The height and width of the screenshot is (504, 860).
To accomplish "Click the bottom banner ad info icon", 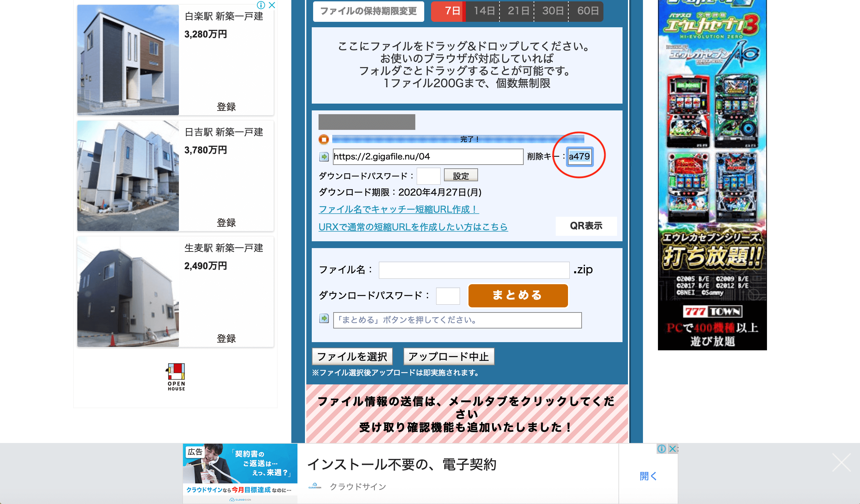I will (661, 449).
